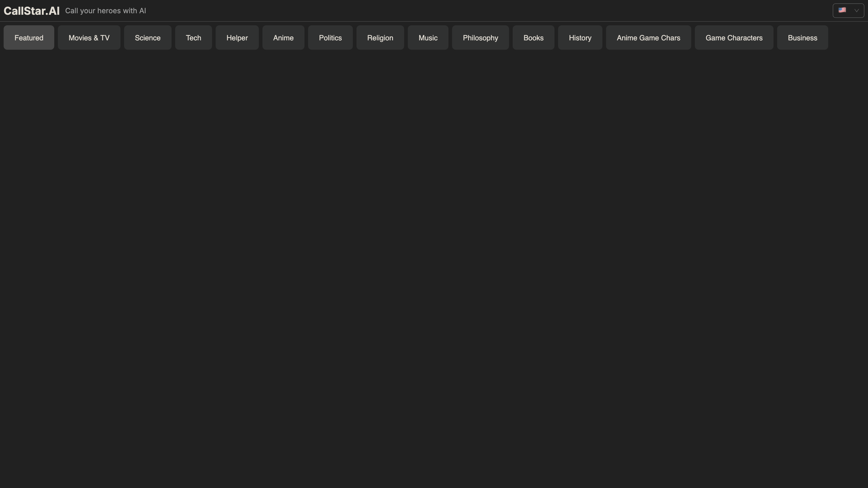Open the Helper category
The height and width of the screenshot is (488, 868).
pos(237,38)
